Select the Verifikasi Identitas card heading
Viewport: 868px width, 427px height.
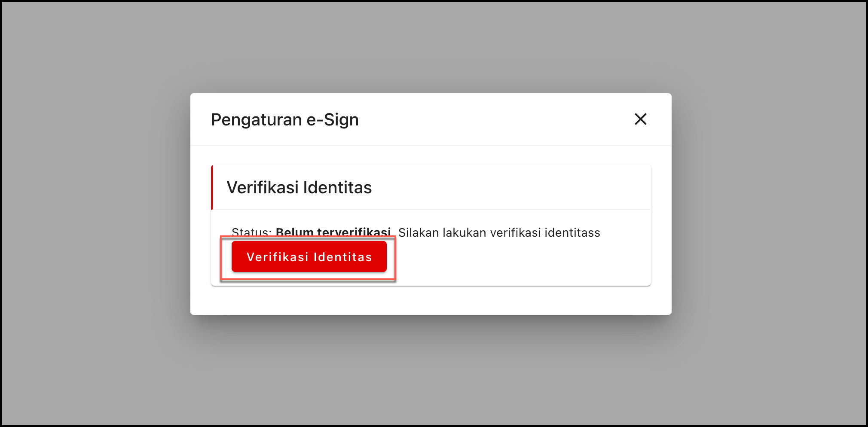click(x=299, y=188)
